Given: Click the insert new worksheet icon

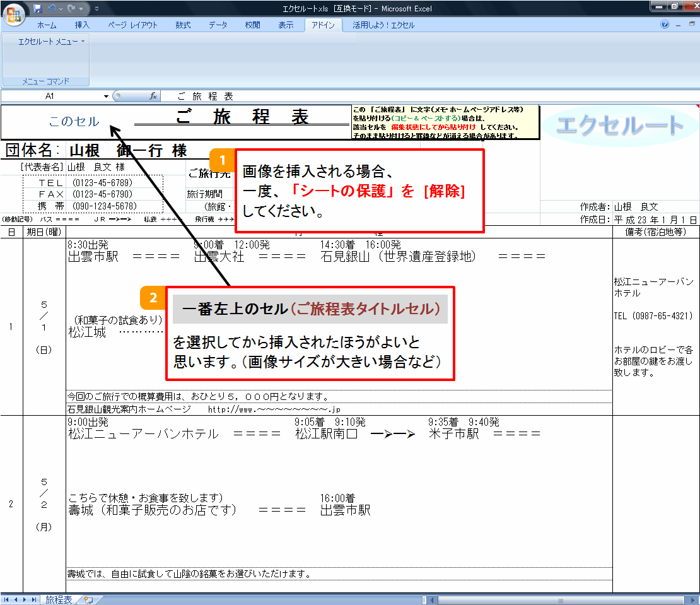Looking at the screenshot, I should 88,600.
